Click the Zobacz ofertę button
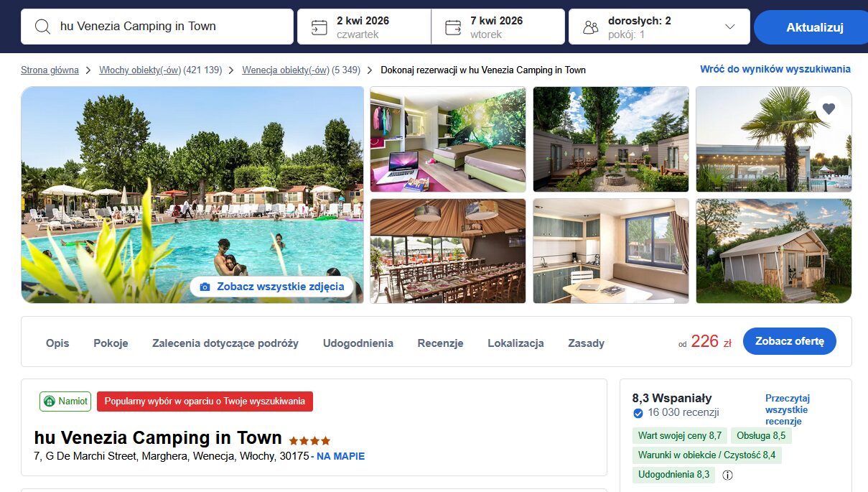Screen dimensions: 868x492 (790, 341)
